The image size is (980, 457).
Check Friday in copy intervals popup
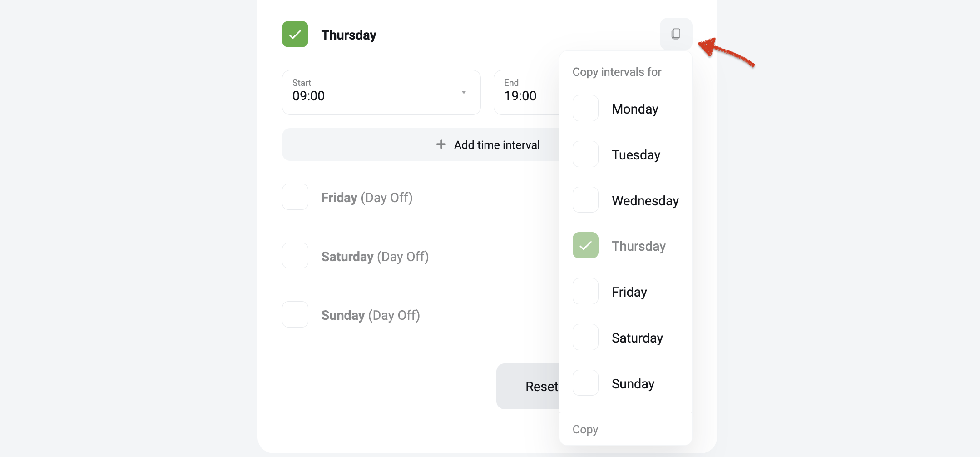(x=585, y=291)
